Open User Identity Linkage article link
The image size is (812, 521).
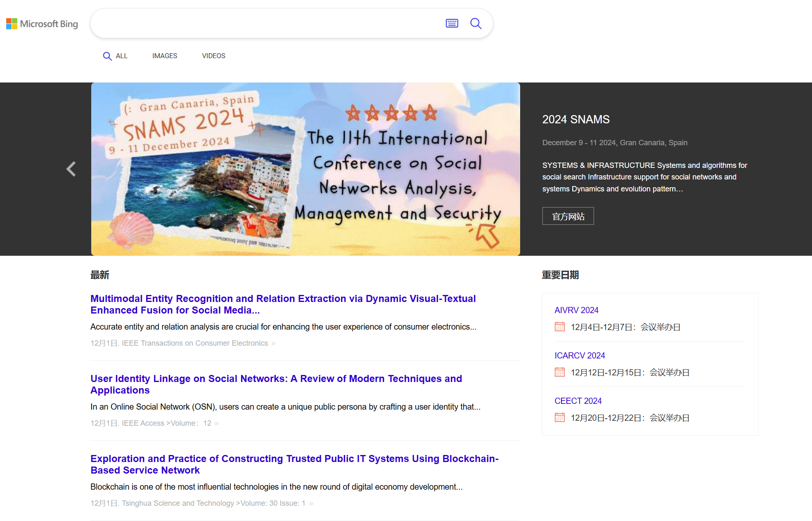pos(276,384)
